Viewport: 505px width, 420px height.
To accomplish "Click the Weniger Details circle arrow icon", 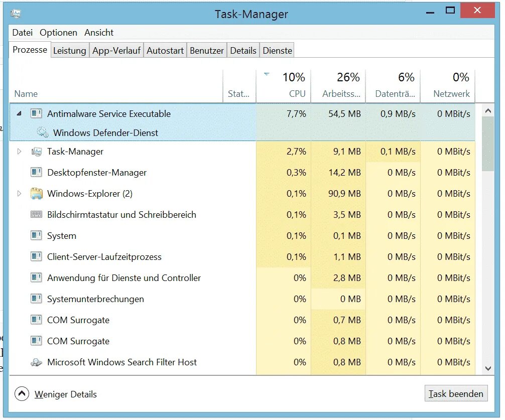I will 22,393.
